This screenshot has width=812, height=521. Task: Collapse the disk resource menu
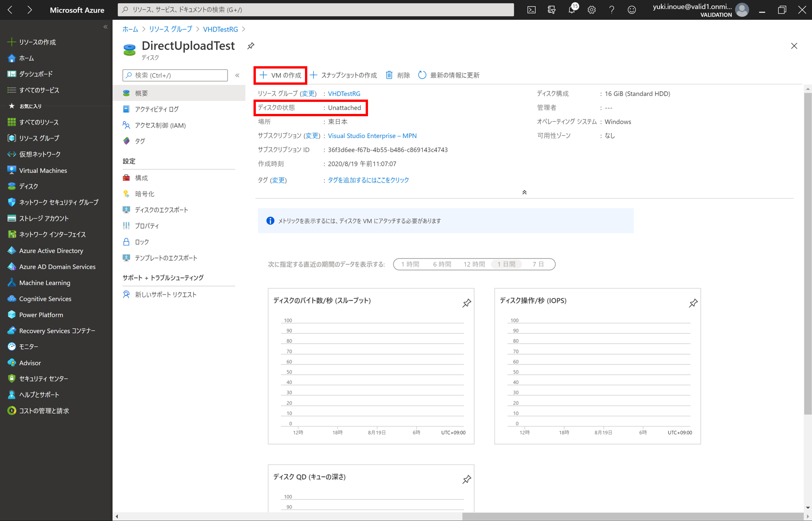(237, 75)
